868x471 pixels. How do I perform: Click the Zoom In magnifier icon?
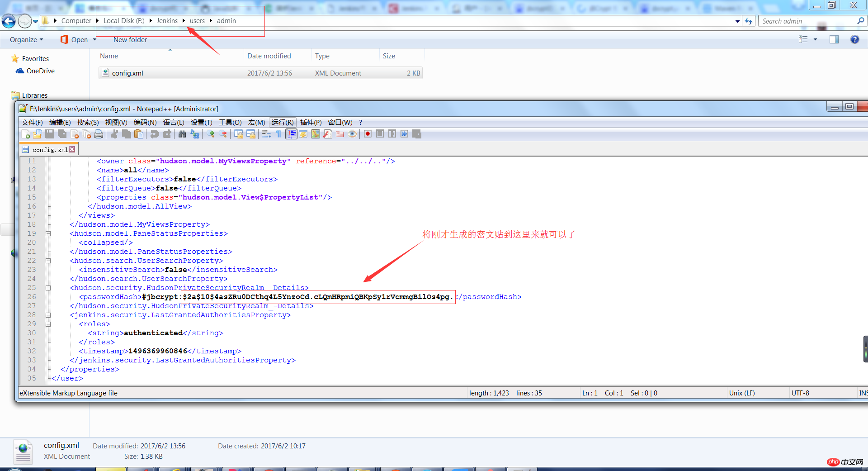pos(211,134)
